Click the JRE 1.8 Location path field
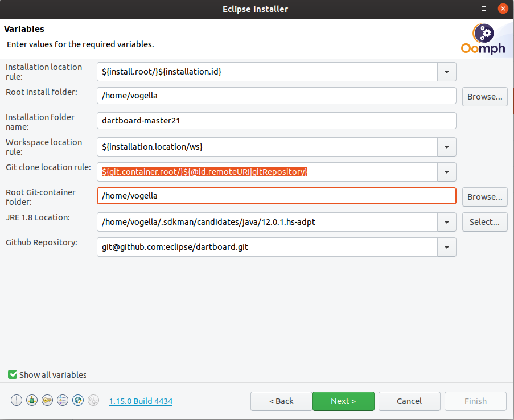The height and width of the screenshot is (420, 514). coord(267,222)
